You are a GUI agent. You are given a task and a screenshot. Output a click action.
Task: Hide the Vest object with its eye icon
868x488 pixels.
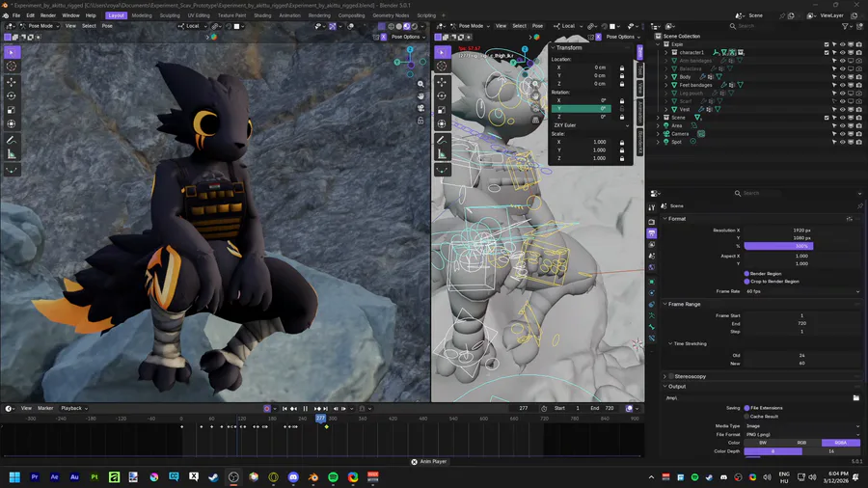(x=843, y=110)
